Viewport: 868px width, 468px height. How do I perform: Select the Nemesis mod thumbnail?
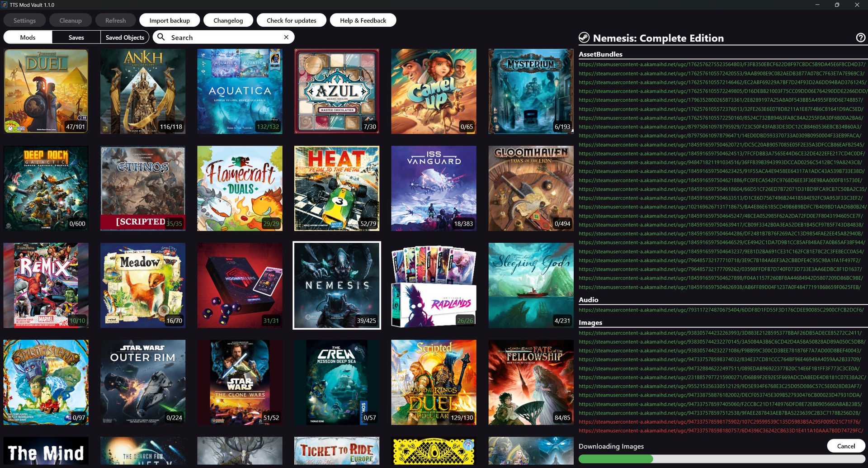click(337, 285)
